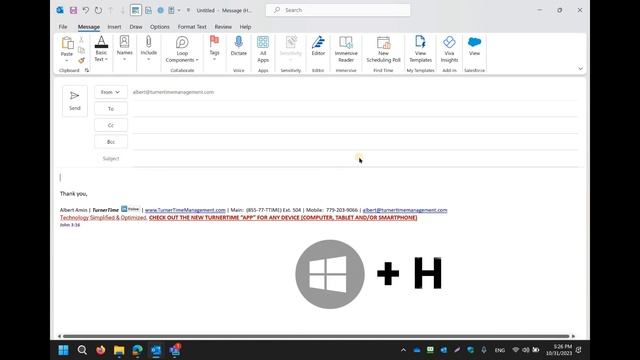Open the File menu
This screenshot has height=360, width=640.
tap(63, 27)
